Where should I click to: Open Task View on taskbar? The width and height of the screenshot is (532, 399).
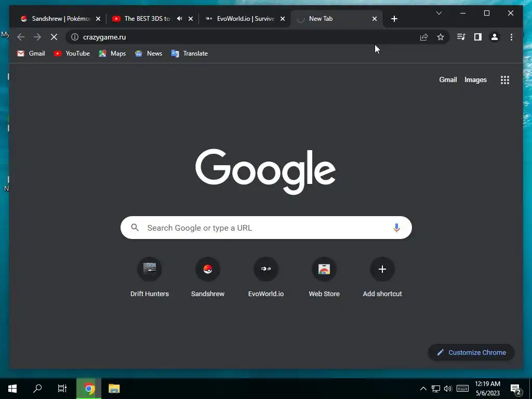(x=62, y=389)
